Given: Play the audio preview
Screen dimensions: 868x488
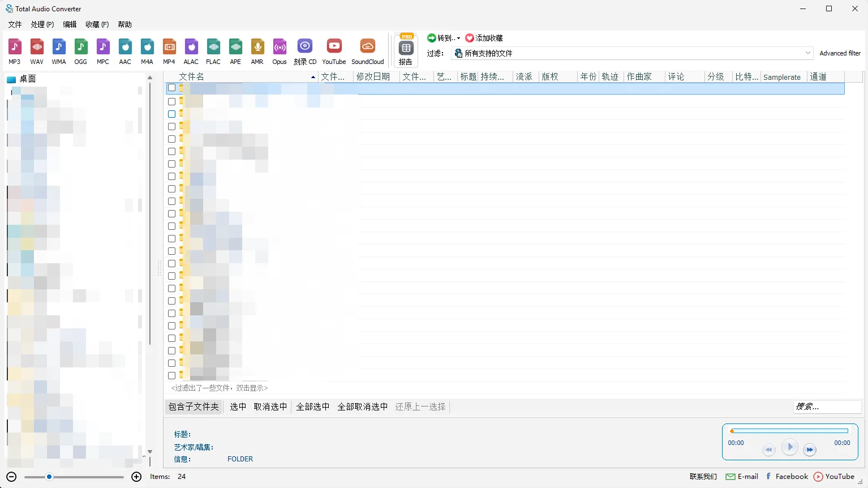Looking at the screenshot, I should coord(790,447).
